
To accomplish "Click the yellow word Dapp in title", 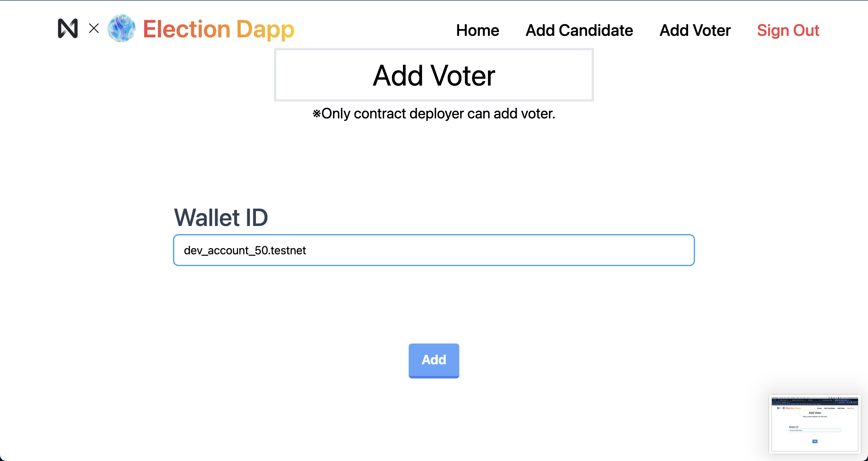I will [x=265, y=30].
